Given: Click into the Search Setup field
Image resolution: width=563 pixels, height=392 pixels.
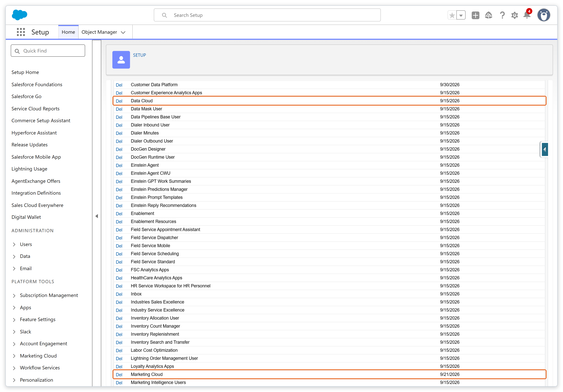Looking at the screenshot, I should pos(267,15).
